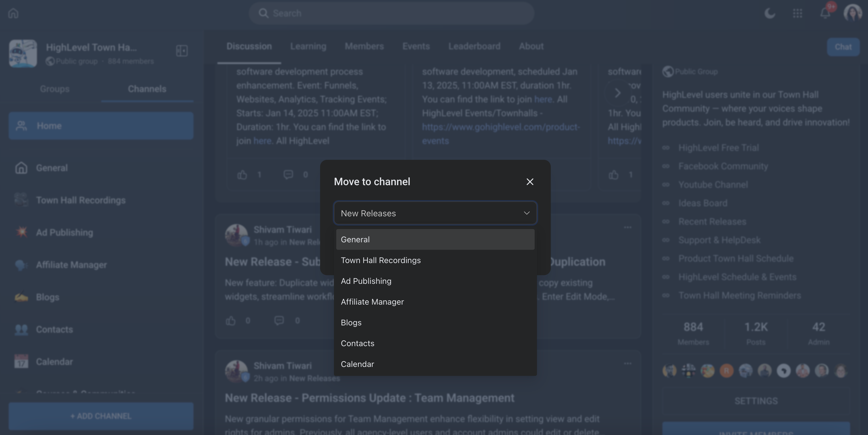Click the Add Channel button
This screenshot has height=435, width=868.
(x=101, y=416)
